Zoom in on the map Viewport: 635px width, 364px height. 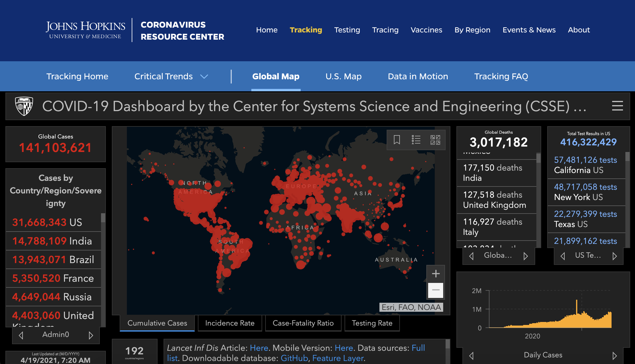tap(436, 274)
